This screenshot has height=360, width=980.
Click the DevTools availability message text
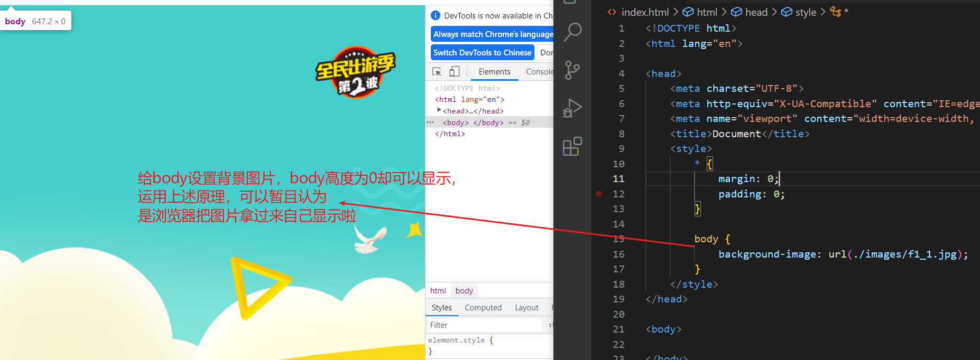tap(498, 16)
